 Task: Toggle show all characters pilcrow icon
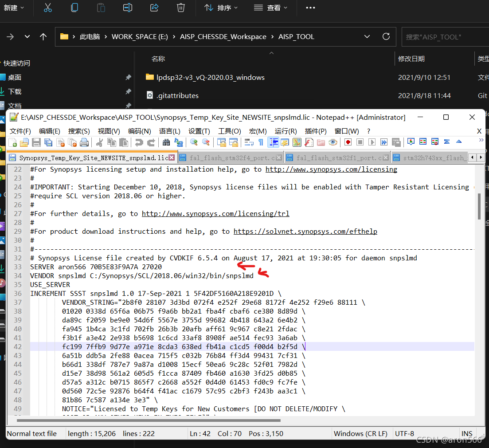tap(261, 142)
